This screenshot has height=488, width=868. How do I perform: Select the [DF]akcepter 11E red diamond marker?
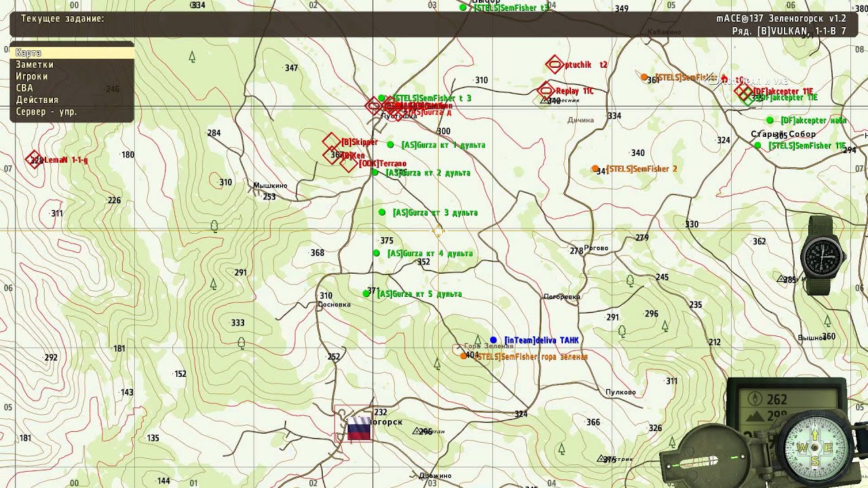(x=744, y=91)
